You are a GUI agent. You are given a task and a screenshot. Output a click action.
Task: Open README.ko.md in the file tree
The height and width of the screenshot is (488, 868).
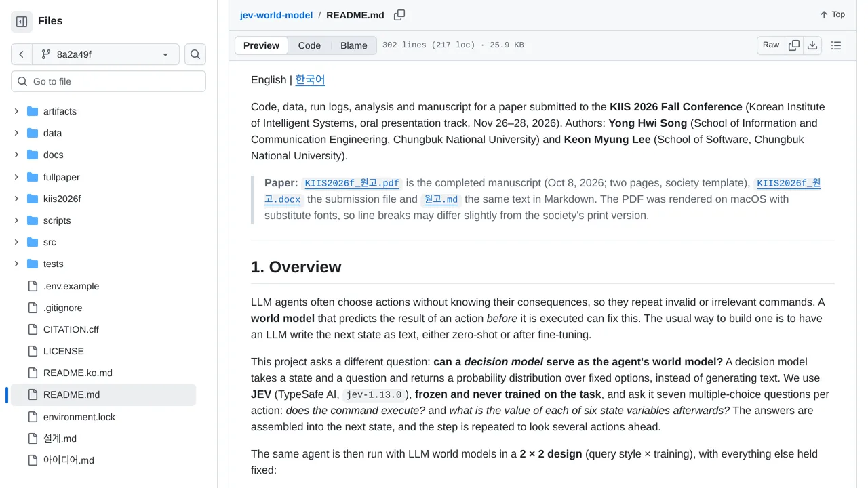tap(78, 373)
